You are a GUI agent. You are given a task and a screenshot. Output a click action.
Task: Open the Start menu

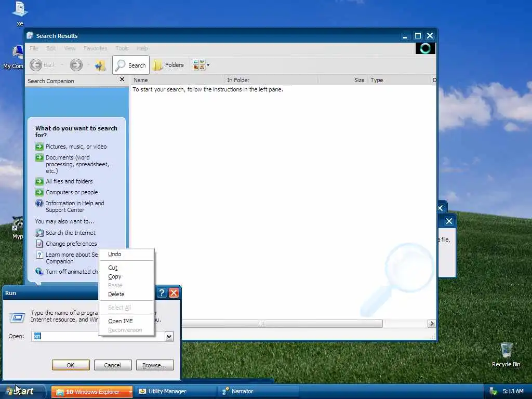(x=22, y=392)
